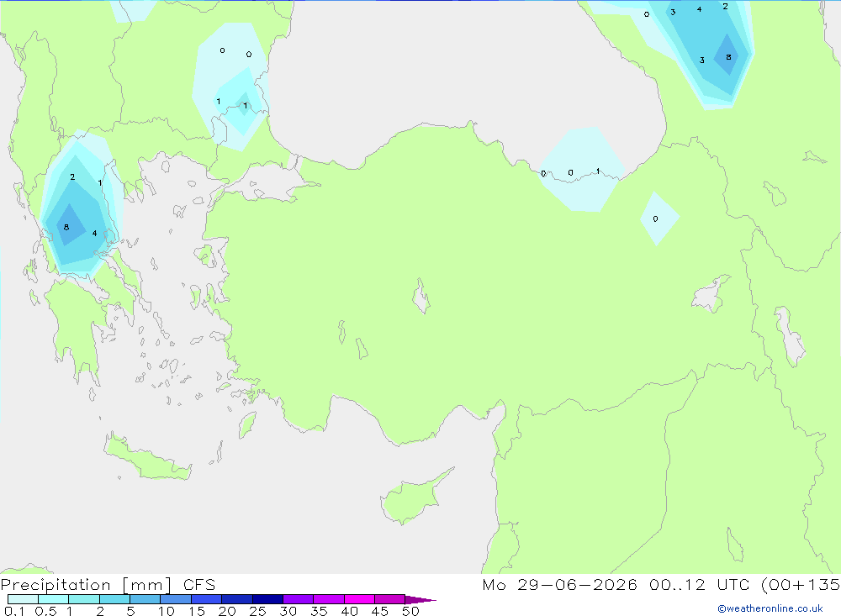Screen dimensions: 841x616
Task: Select the legend swatch between 35 and 40
Action: click(329, 599)
